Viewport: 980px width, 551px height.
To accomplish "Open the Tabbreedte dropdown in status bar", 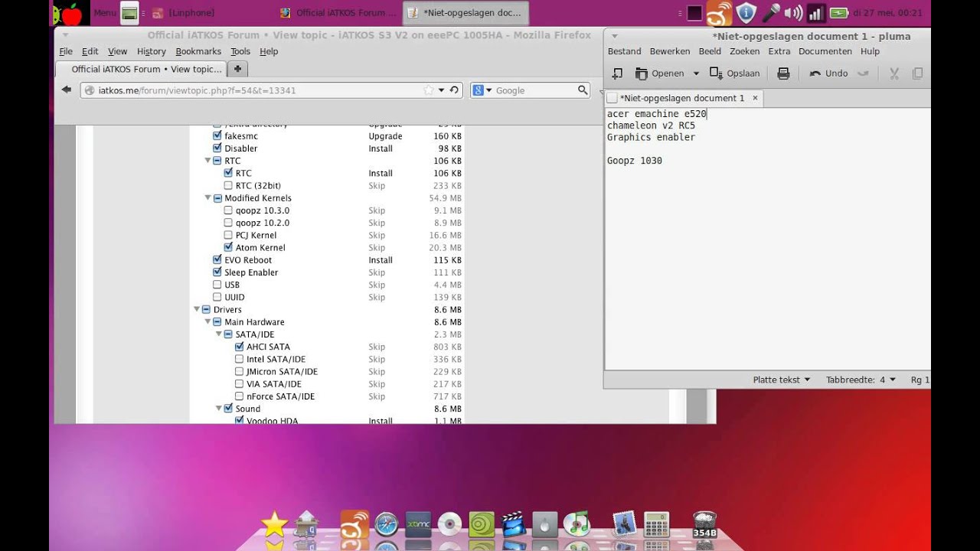I will [861, 380].
